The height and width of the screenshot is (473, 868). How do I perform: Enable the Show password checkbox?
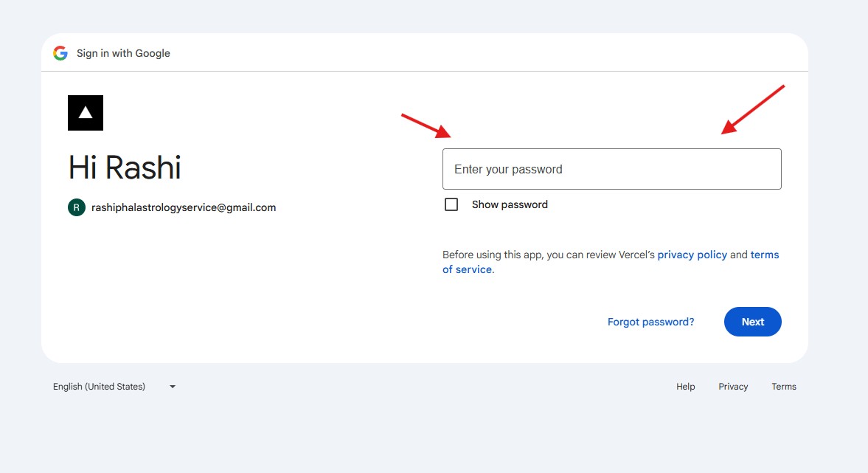(x=451, y=204)
